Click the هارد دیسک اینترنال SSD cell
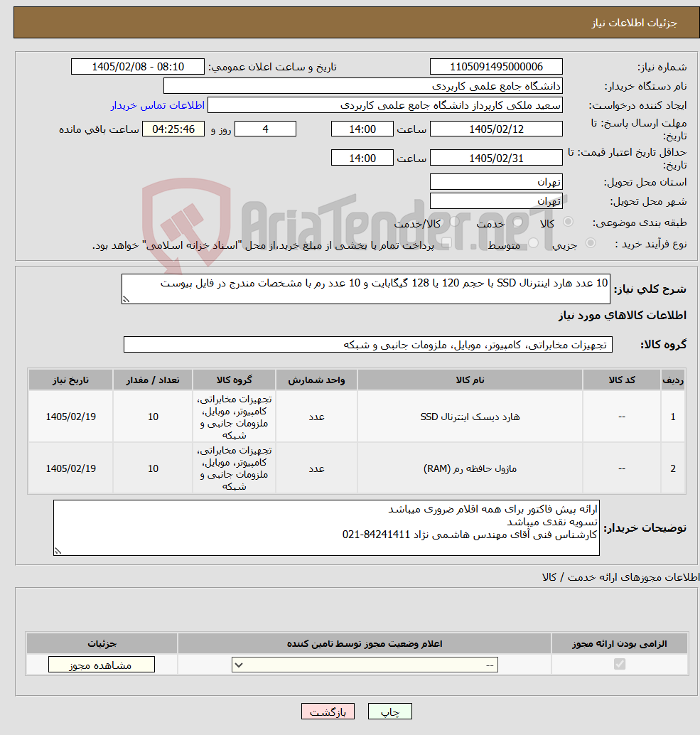700x735 pixels. (470, 417)
